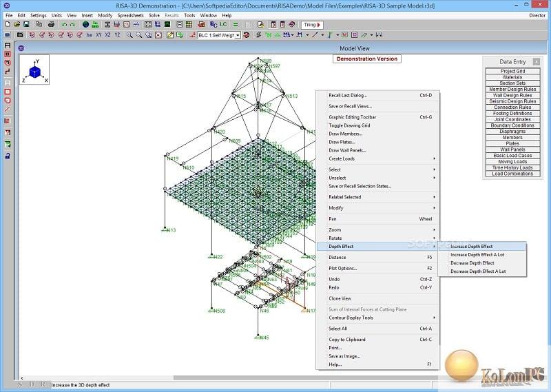Click the New file icon
The height and width of the screenshot is (392, 551).
[8, 24]
